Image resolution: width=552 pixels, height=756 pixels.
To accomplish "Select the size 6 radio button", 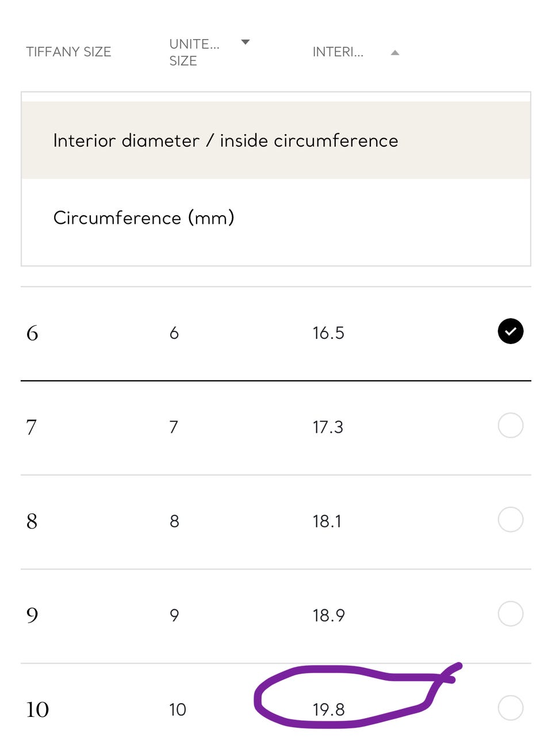I will 510,331.
